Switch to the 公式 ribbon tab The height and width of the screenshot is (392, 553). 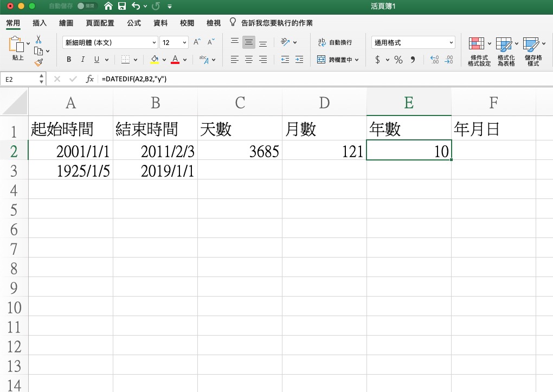tap(134, 23)
